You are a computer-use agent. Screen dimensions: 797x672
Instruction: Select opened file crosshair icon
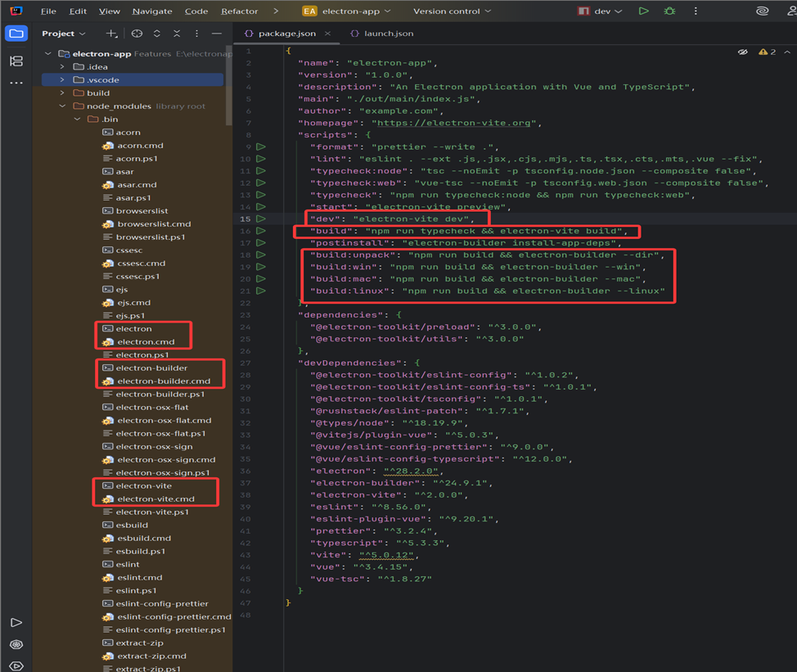(x=137, y=34)
